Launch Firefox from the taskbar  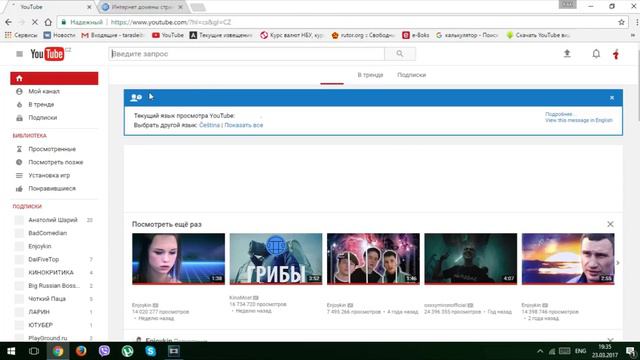tap(81, 351)
